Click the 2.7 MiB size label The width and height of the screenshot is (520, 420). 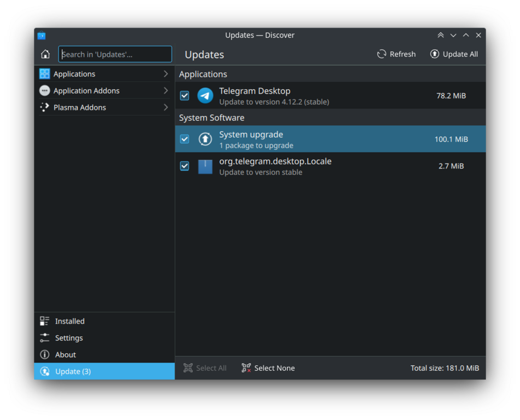(451, 166)
